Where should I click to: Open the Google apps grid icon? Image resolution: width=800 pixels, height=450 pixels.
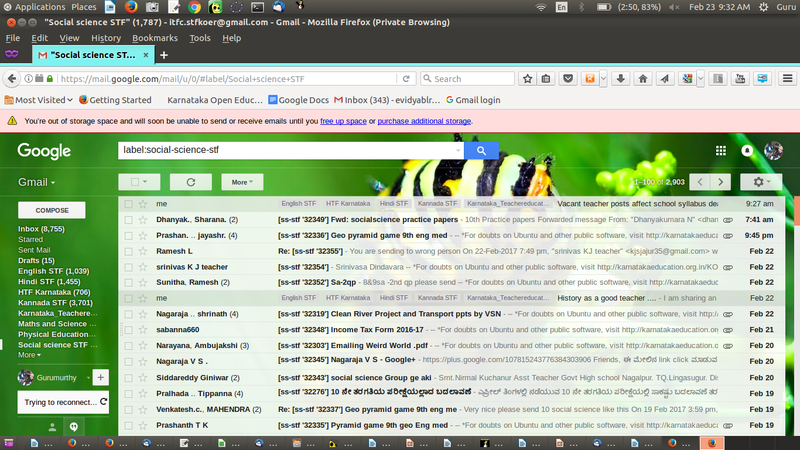(x=720, y=151)
